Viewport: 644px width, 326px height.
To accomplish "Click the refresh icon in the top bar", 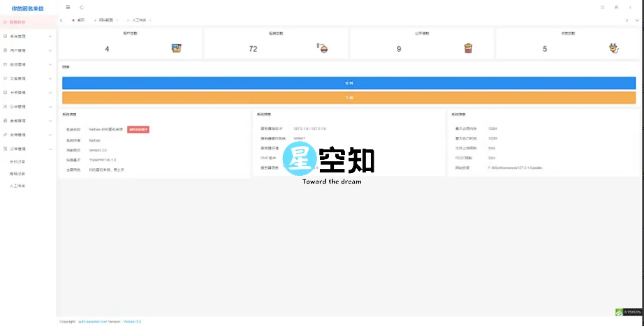I will pos(82,8).
